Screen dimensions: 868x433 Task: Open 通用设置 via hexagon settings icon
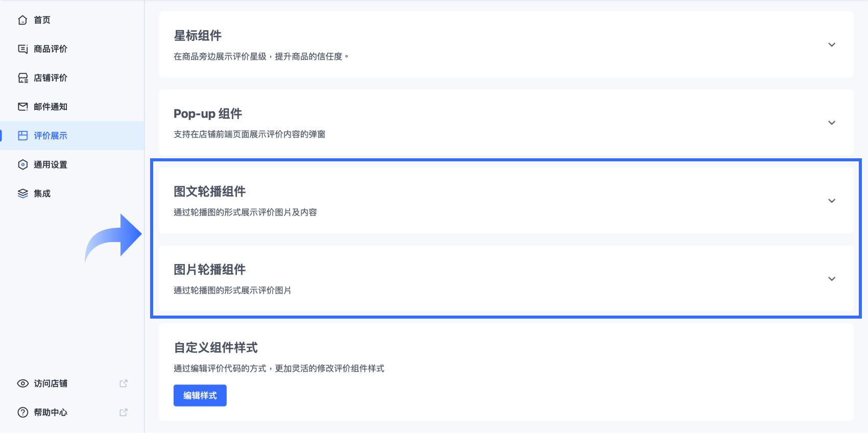(x=22, y=164)
